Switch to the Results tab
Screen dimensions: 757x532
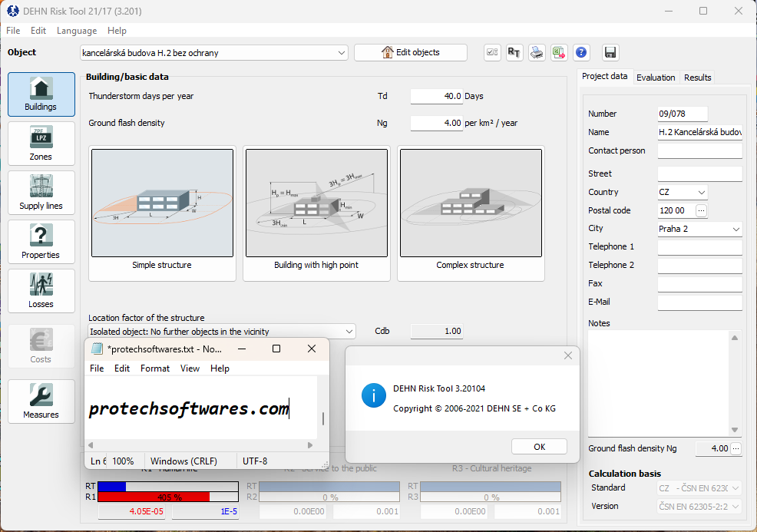pyautogui.click(x=698, y=78)
